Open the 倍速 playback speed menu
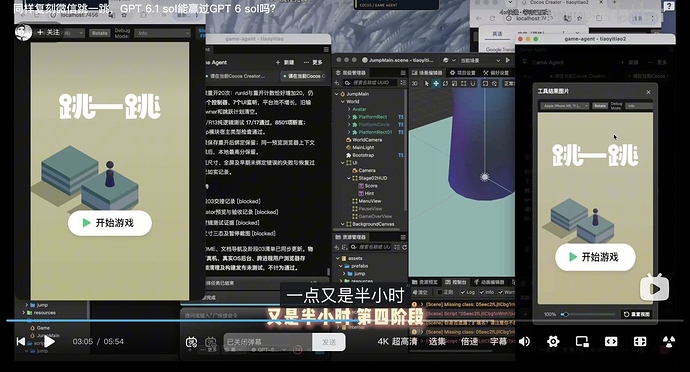This screenshot has width=690, height=372. [469, 341]
